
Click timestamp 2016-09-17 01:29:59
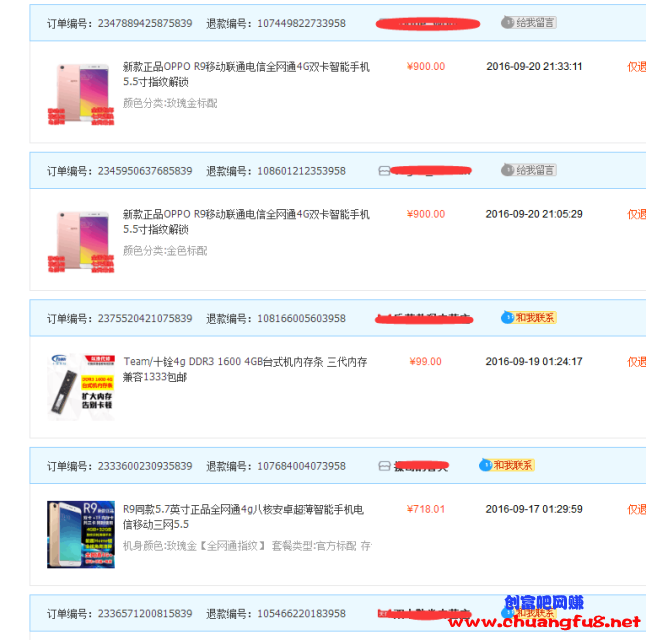click(534, 509)
